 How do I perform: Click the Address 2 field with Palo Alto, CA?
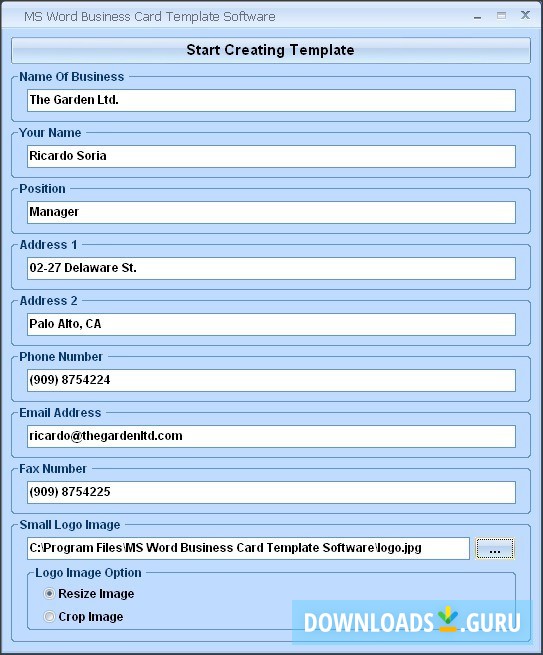(x=271, y=324)
